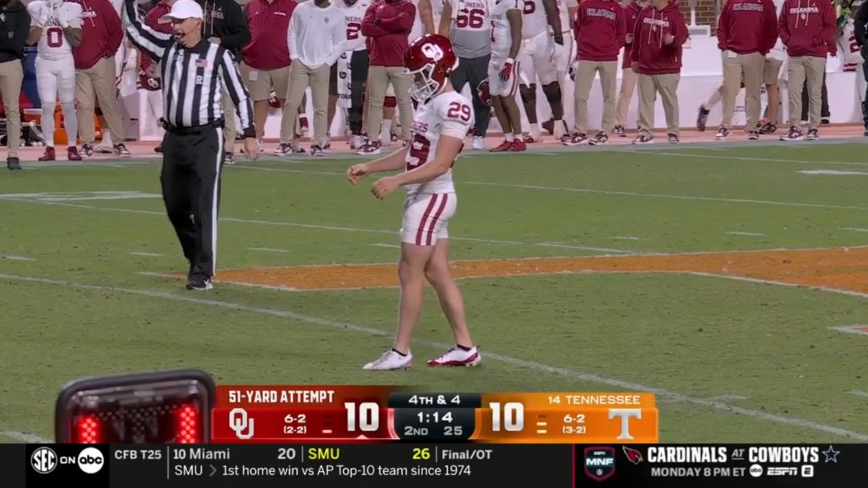Click the 14 Tennessee ranking label
The height and width of the screenshot is (488, 868).
tap(593, 399)
